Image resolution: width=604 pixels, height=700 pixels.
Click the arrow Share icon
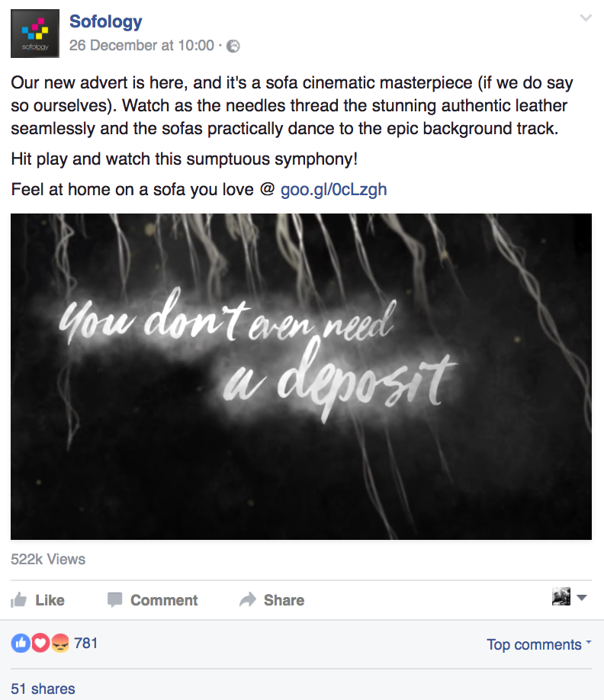click(248, 599)
